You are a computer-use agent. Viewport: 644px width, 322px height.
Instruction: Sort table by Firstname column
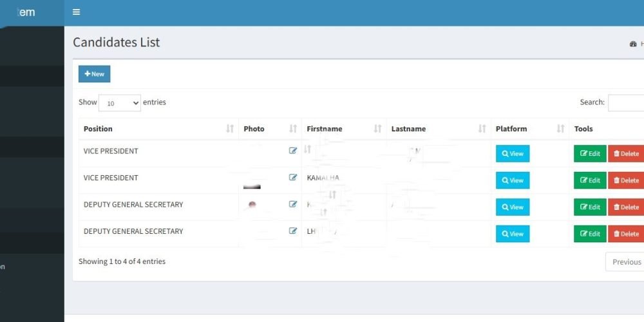point(344,129)
